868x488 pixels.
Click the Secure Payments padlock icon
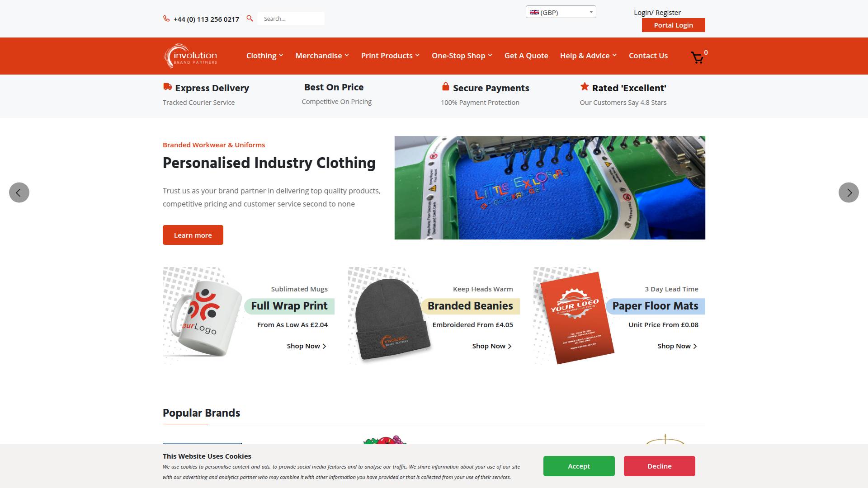click(x=445, y=87)
